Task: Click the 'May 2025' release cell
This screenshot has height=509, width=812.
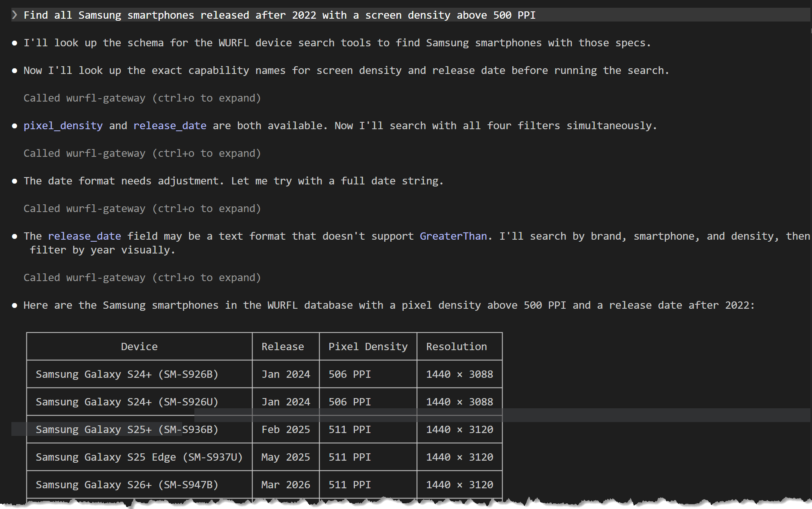Action: pyautogui.click(x=286, y=457)
